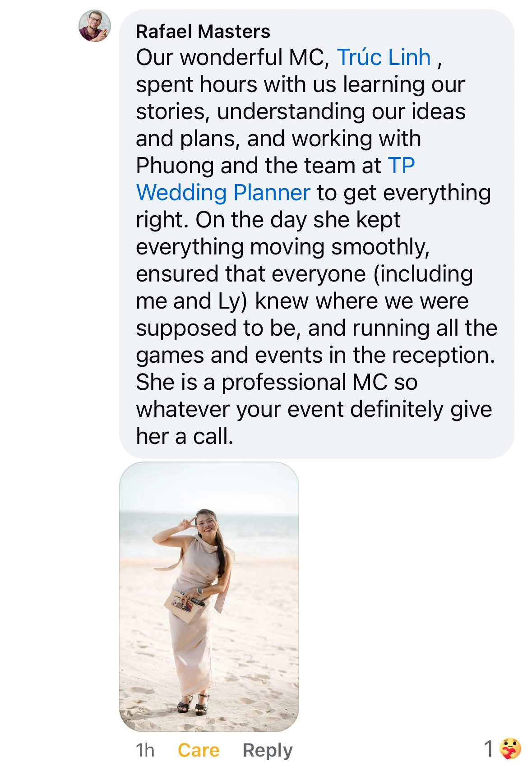Click the "her a call." closing line
The image size is (532, 776).
185,436
